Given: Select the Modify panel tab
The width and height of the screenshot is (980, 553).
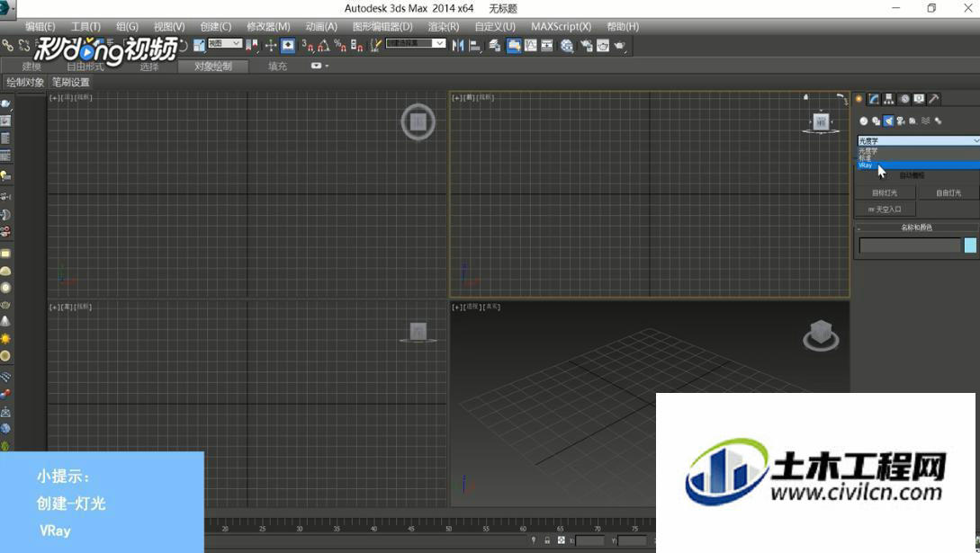Looking at the screenshot, I should 874,99.
